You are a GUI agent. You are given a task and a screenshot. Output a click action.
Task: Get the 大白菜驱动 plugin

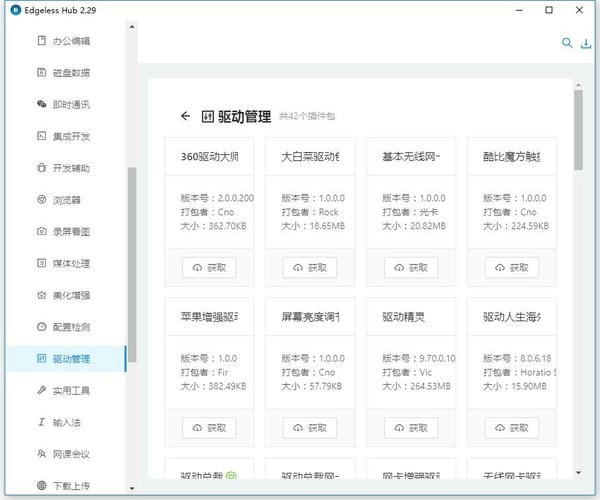(x=310, y=268)
